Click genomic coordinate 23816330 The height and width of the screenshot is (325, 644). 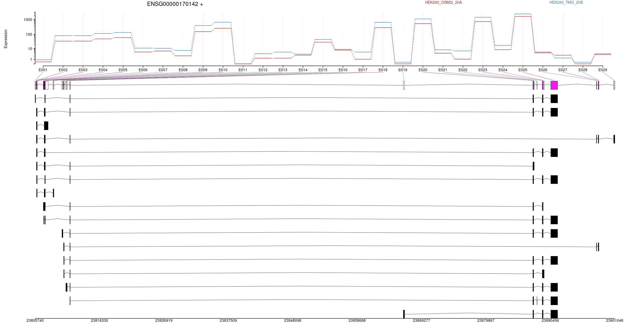click(x=100, y=320)
